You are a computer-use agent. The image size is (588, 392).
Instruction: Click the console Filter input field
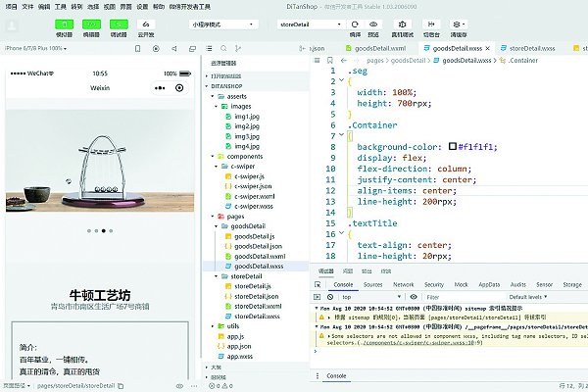464,297
